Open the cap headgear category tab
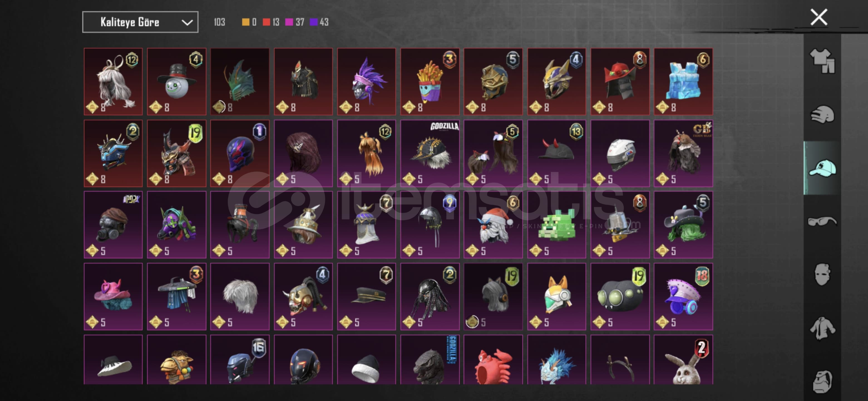This screenshot has width=868, height=401. point(822,168)
